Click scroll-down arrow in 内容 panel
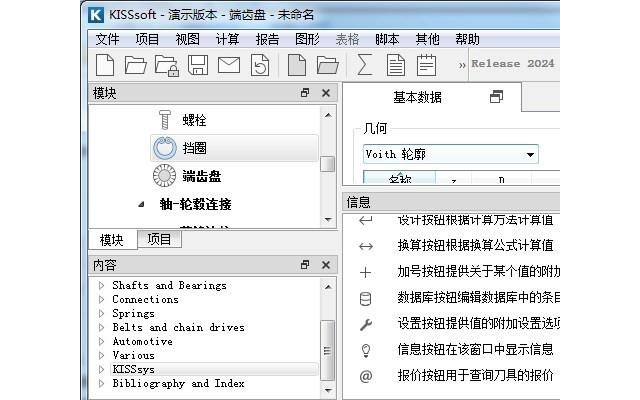This screenshot has width=640, height=400. pyautogui.click(x=328, y=391)
